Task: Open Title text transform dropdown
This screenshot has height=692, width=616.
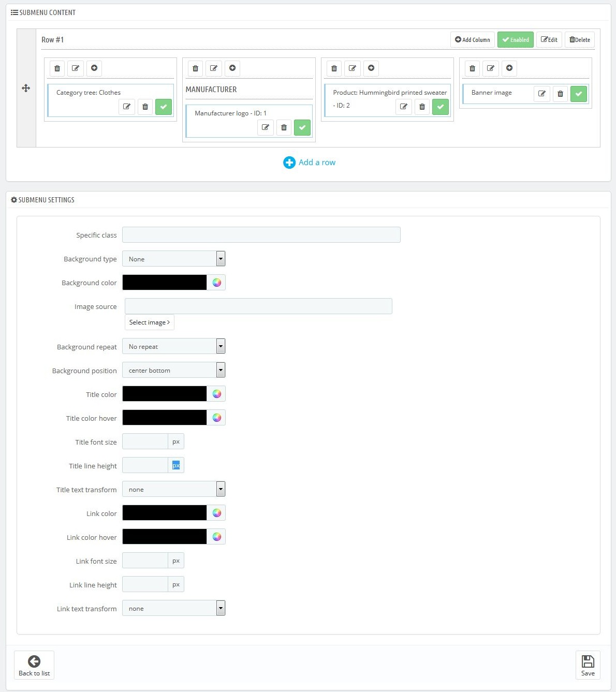Action: click(174, 489)
